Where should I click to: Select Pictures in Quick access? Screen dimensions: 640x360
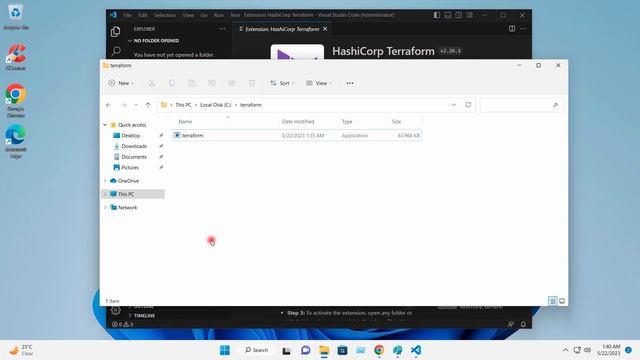[130, 167]
